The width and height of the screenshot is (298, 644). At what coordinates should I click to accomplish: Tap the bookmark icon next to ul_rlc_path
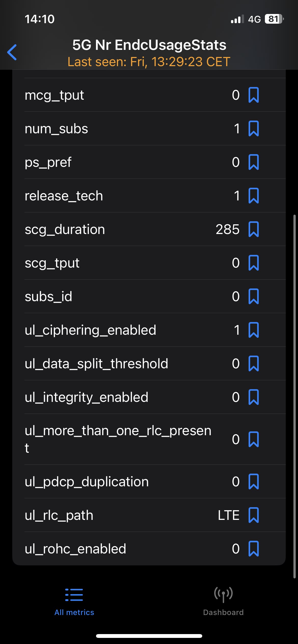(x=253, y=515)
